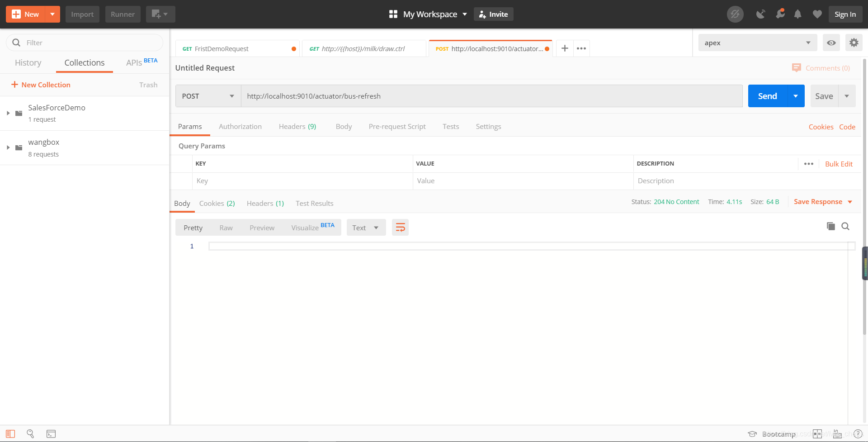Open tab options three-dots menu
This screenshot has width=868, height=442.
pos(581,48)
